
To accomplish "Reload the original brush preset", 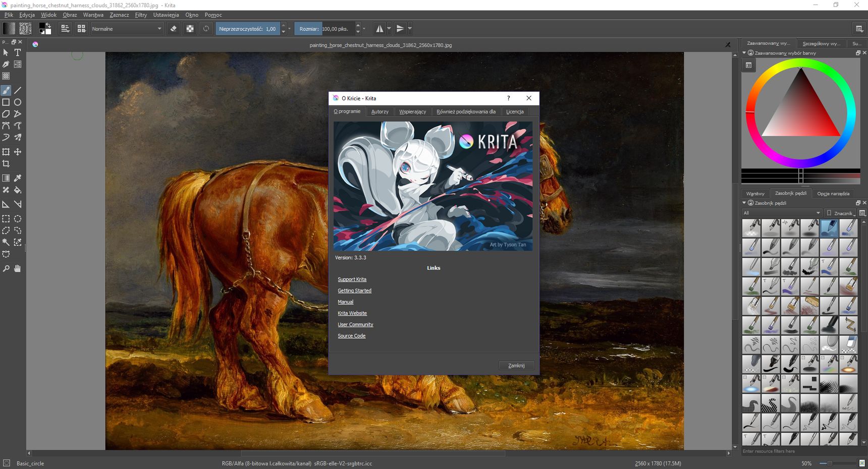I will coord(206,29).
